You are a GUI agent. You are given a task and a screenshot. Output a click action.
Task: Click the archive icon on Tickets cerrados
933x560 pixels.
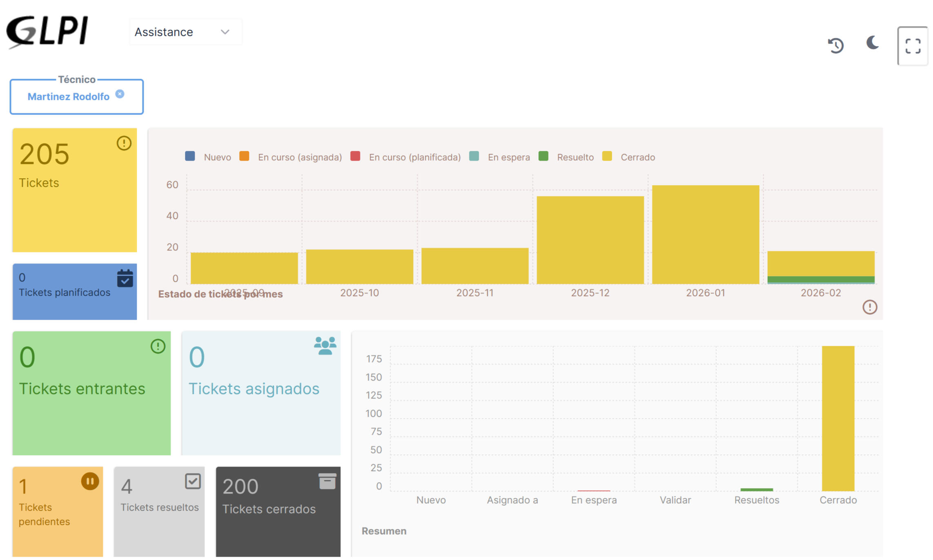click(x=327, y=481)
